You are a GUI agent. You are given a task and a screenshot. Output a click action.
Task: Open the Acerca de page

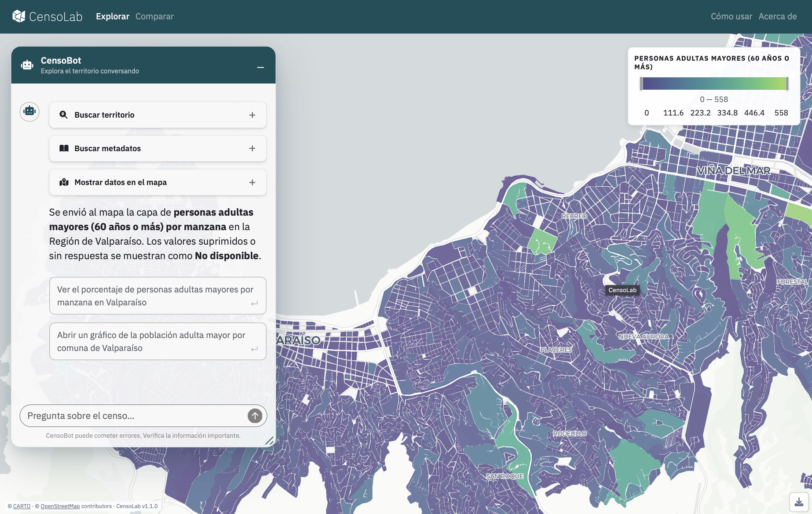point(778,16)
